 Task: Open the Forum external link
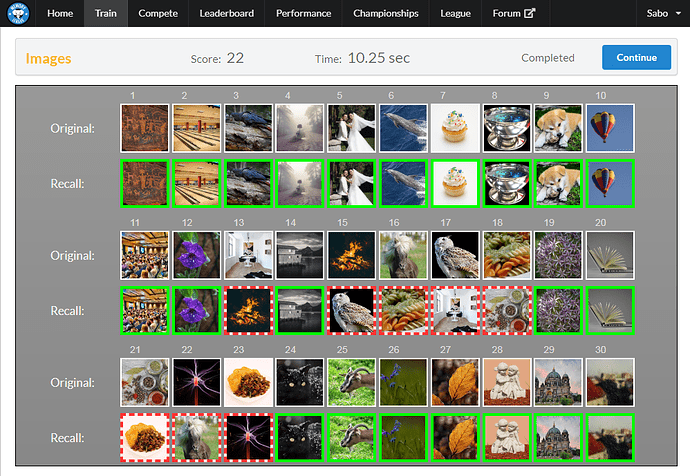(x=514, y=13)
